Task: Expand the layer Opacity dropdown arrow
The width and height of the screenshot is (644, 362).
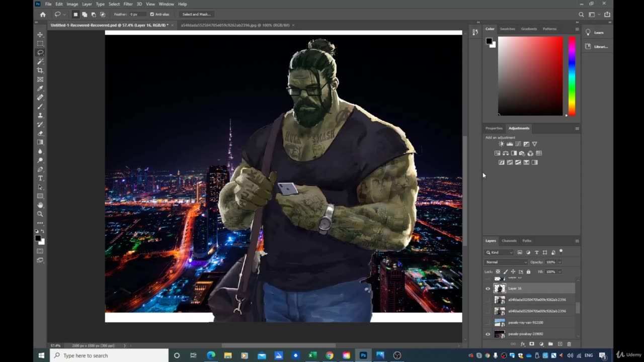Action: point(559,262)
